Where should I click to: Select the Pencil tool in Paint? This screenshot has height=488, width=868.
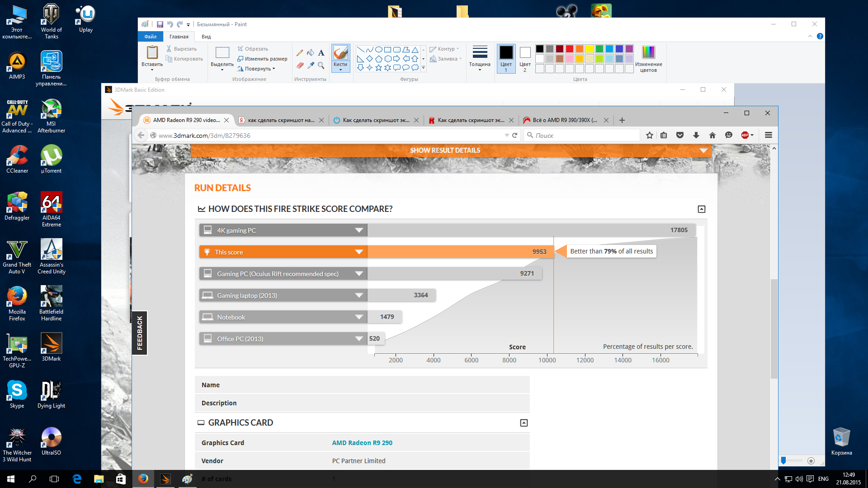pos(300,53)
